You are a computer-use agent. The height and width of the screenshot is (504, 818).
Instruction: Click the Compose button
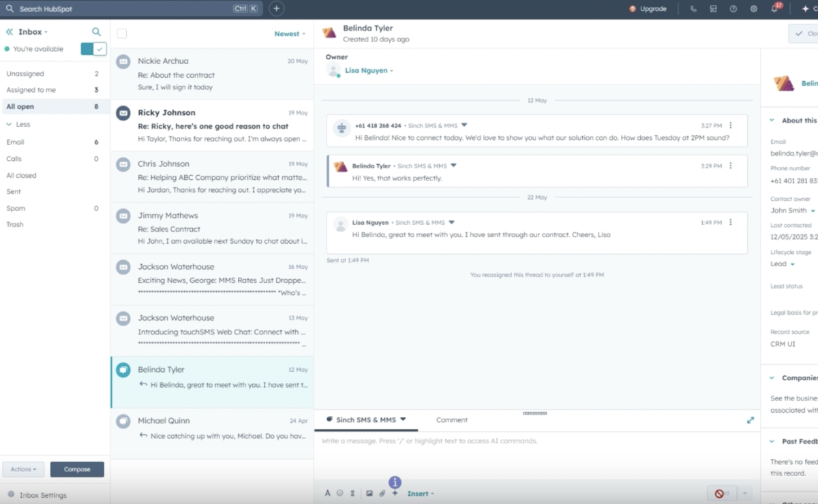tap(77, 469)
